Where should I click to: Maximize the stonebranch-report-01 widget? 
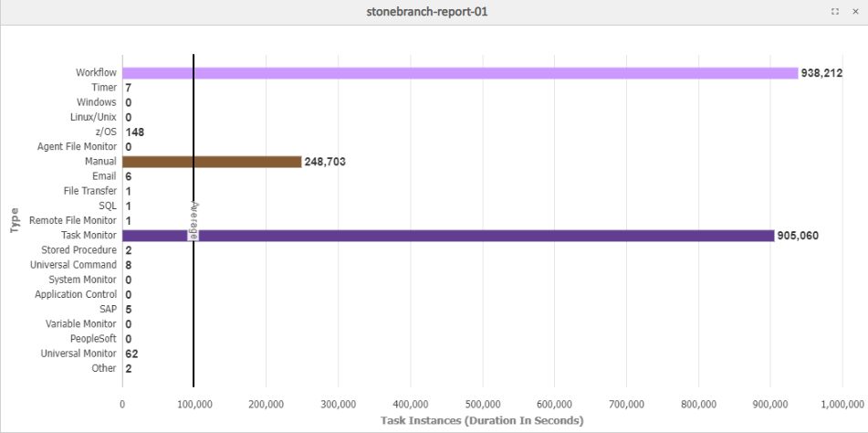click(835, 12)
